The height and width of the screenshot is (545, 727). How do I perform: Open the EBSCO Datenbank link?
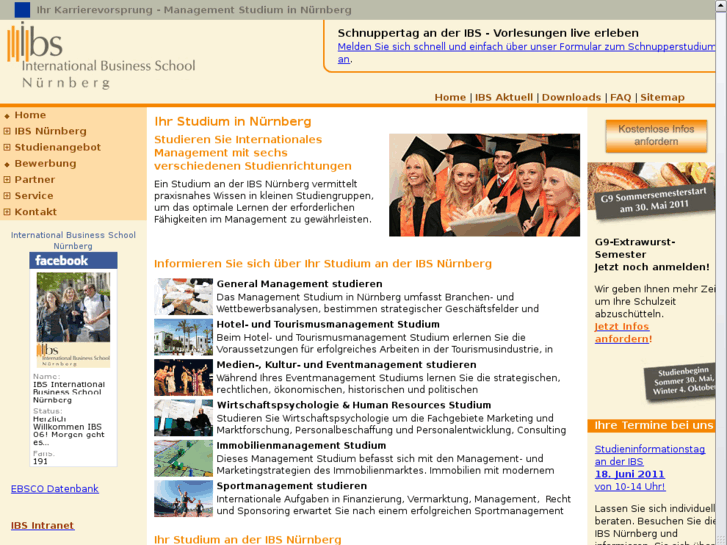pyautogui.click(x=55, y=489)
